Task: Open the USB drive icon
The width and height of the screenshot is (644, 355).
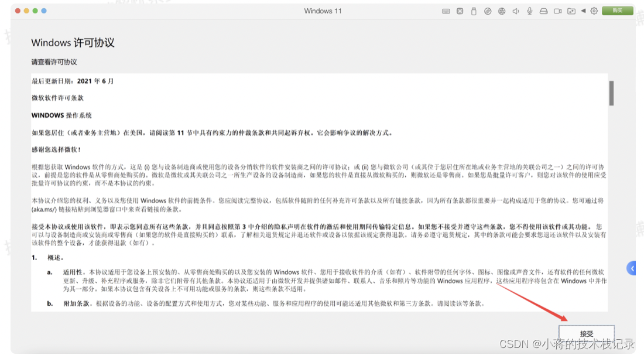Action: 474,11
